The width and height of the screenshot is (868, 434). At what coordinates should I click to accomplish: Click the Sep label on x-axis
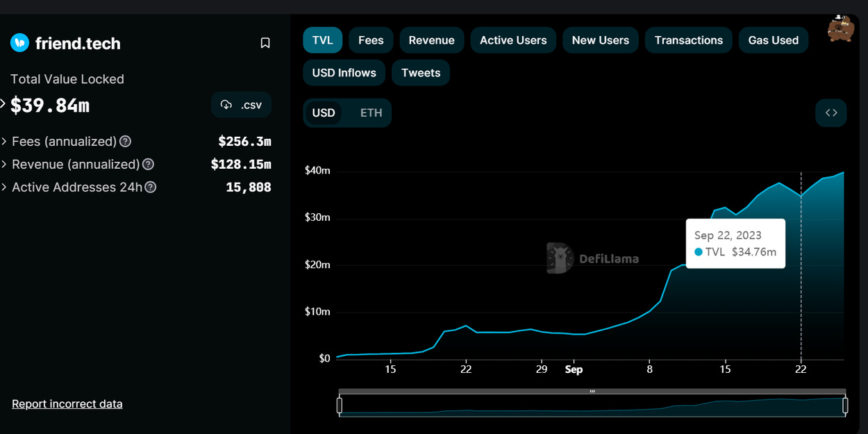coord(574,369)
